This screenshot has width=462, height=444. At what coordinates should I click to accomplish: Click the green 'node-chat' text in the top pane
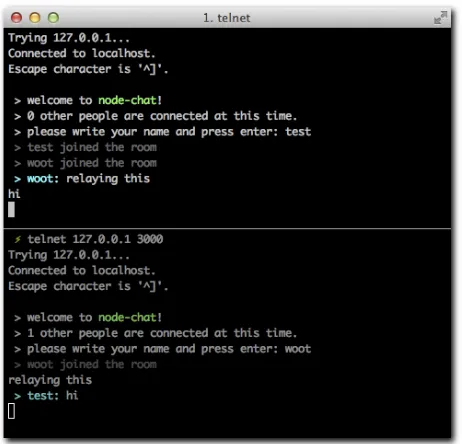coord(127,100)
